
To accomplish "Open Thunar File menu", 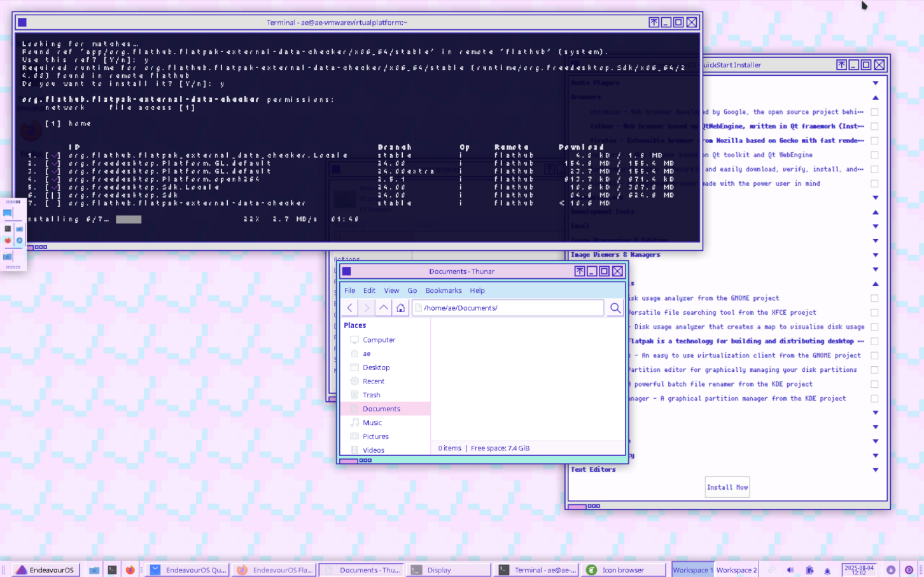I will click(350, 290).
